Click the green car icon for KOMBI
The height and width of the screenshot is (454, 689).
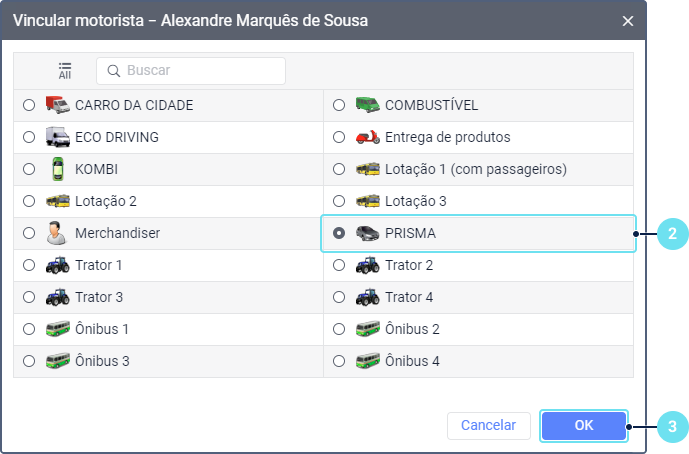pyautogui.click(x=57, y=169)
